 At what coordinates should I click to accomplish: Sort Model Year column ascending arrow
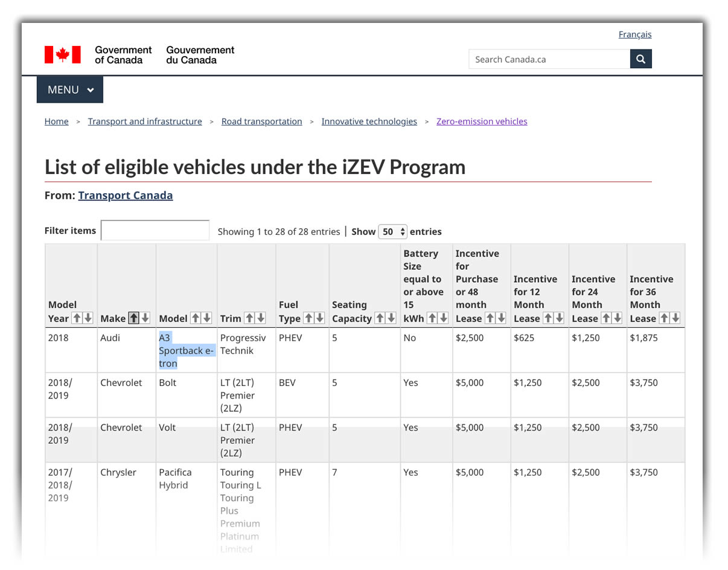[77, 318]
